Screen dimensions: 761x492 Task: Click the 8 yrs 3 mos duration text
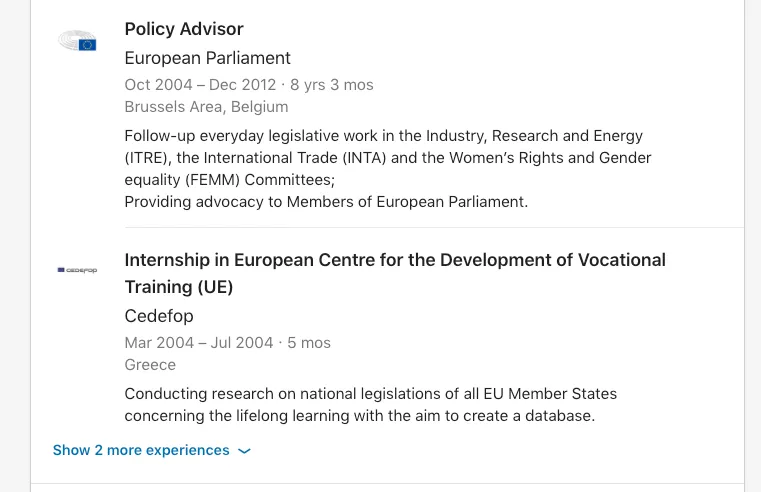331,85
